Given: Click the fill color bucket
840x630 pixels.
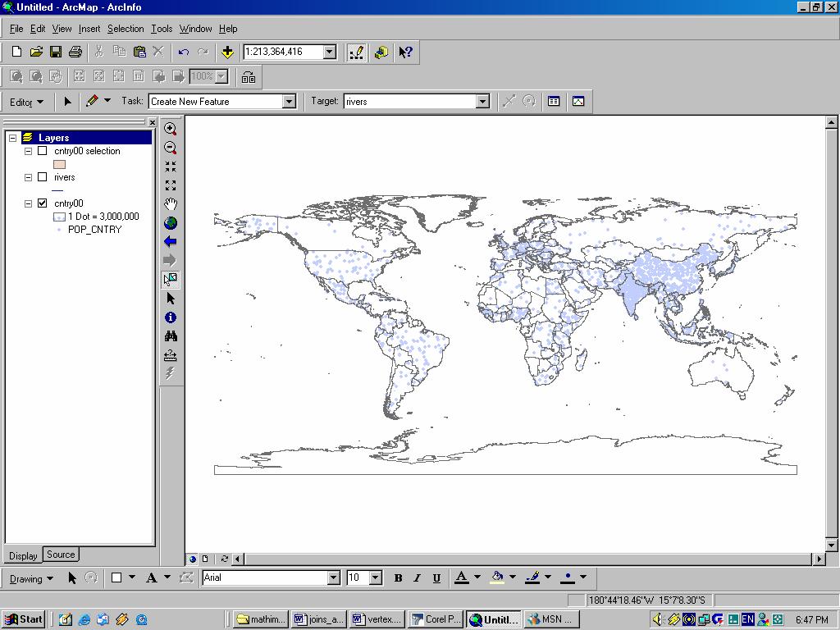Looking at the screenshot, I should [497, 577].
